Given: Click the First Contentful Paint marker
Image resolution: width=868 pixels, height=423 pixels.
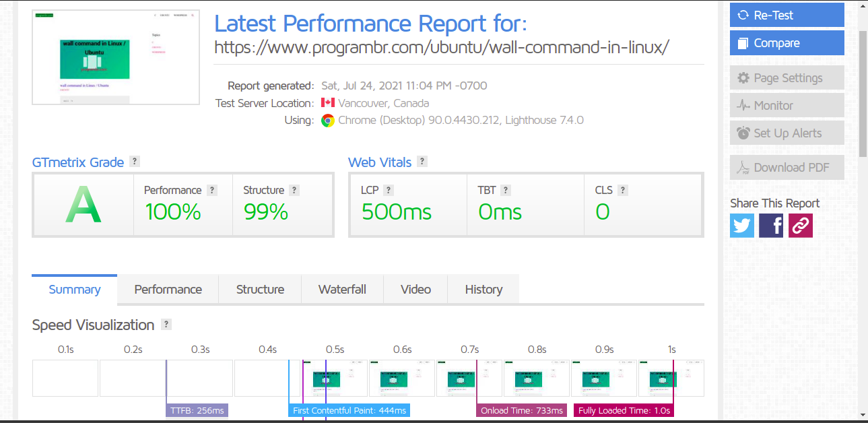Looking at the screenshot, I should coord(349,410).
